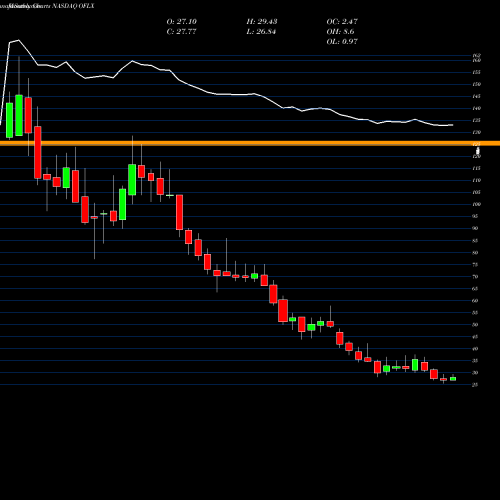Click the 115 price axis label
This screenshot has width=500, height=500.
pyautogui.click(x=477, y=168)
